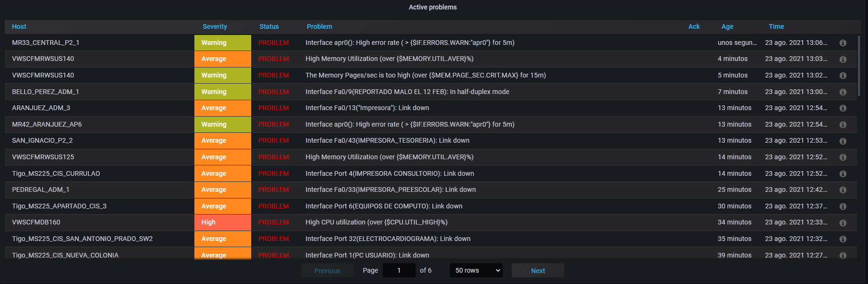Select host MR42_ARANJUEZ_AP6
Viewport: 868px width, 284px height.
tap(47, 124)
